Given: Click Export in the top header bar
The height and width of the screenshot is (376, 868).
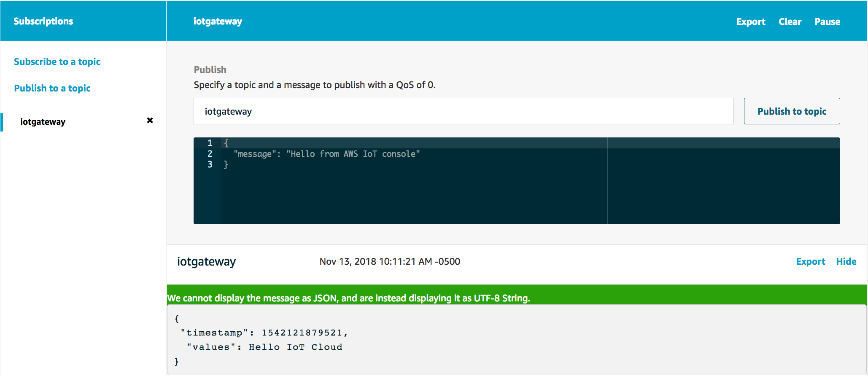Looking at the screenshot, I should coord(751,21).
